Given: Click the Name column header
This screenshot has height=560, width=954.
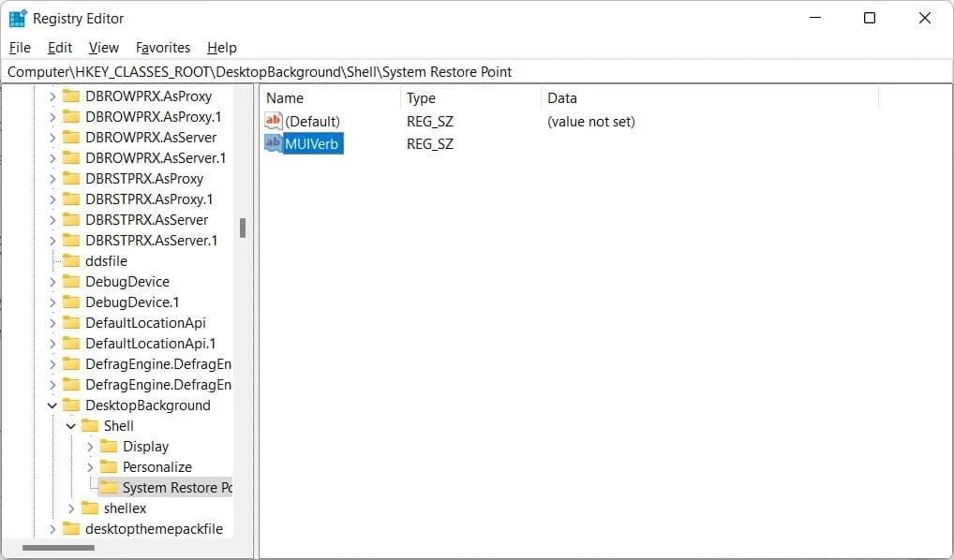Looking at the screenshot, I should click(x=288, y=97).
